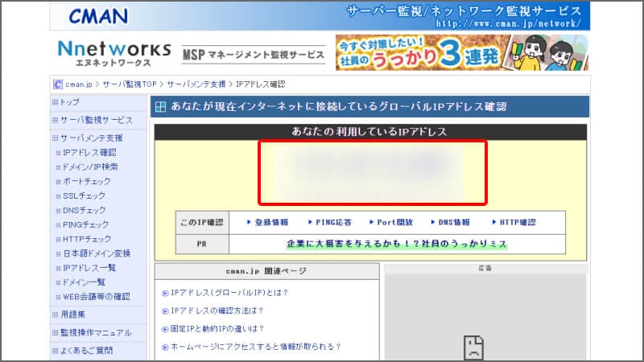Screen dimensions: 644x362
Task: Select SSLチェック from the sidebar
Action: pyautogui.click(x=84, y=195)
